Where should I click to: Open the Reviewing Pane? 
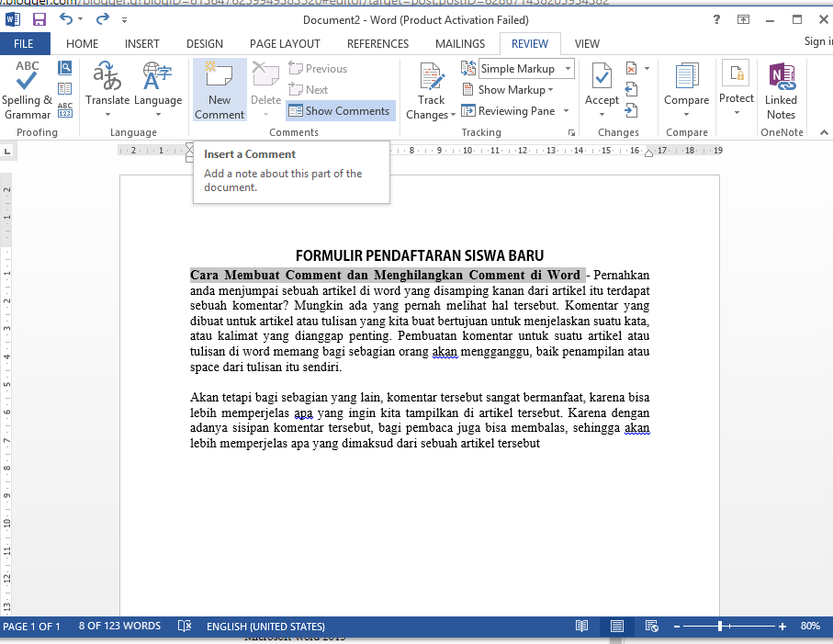pyautogui.click(x=508, y=111)
